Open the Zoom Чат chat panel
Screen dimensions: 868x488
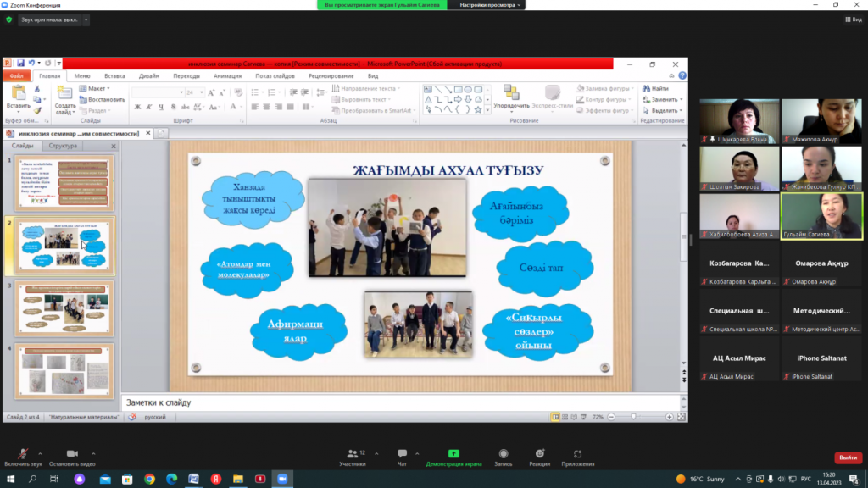tap(402, 457)
